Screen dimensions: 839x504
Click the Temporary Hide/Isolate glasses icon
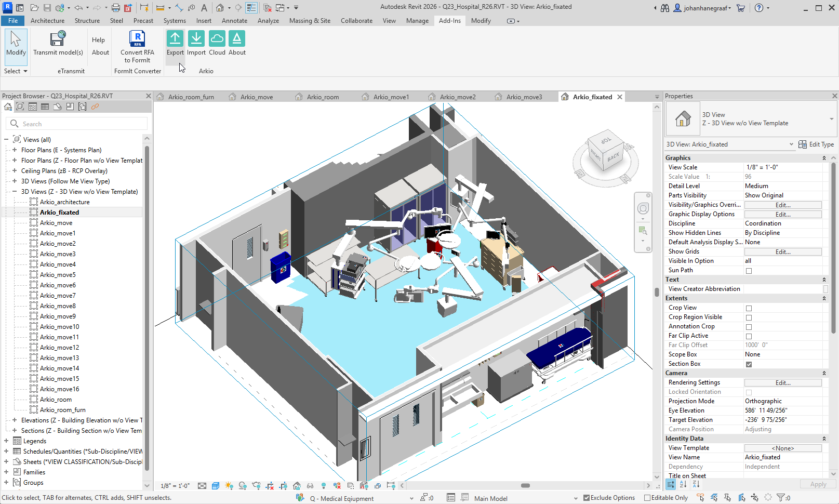[x=310, y=486]
